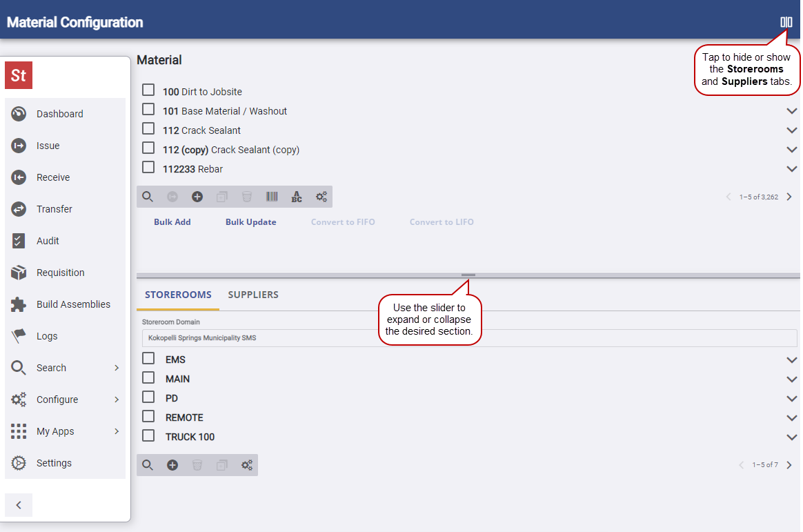
Task: Click the barcode icon in Material toolbar
Action: coord(272,197)
